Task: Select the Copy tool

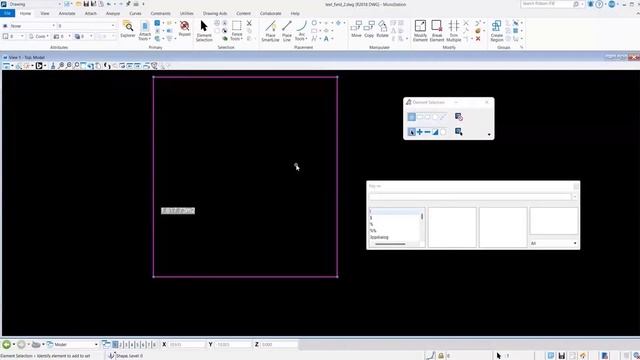Action: 369,29
